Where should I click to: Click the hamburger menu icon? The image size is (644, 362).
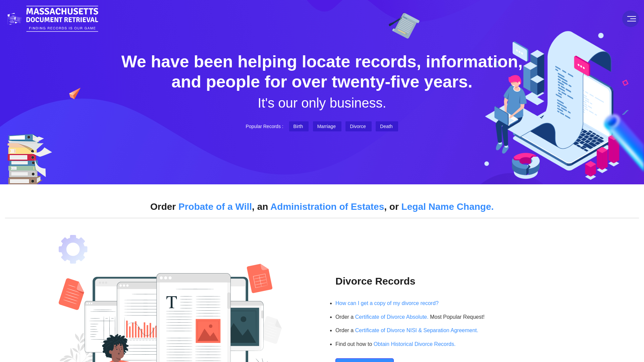[x=631, y=18]
